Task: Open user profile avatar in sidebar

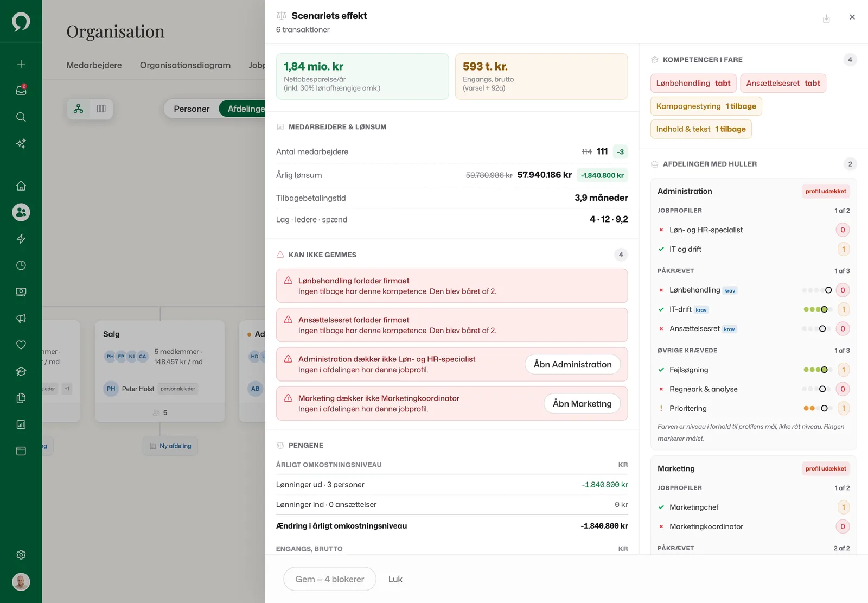Action: pos(21,582)
